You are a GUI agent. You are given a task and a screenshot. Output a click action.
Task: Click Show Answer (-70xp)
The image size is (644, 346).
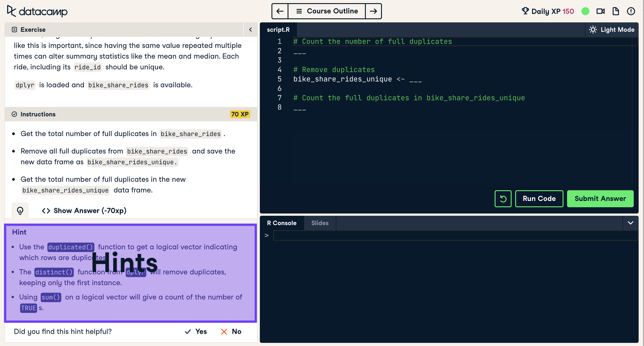click(x=84, y=211)
